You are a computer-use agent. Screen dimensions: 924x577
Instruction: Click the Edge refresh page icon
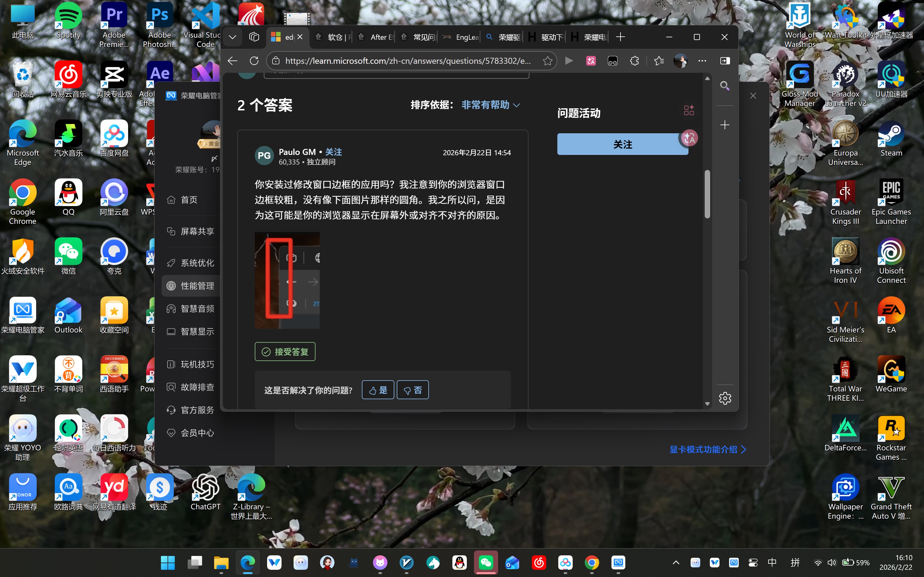(254, 61)
